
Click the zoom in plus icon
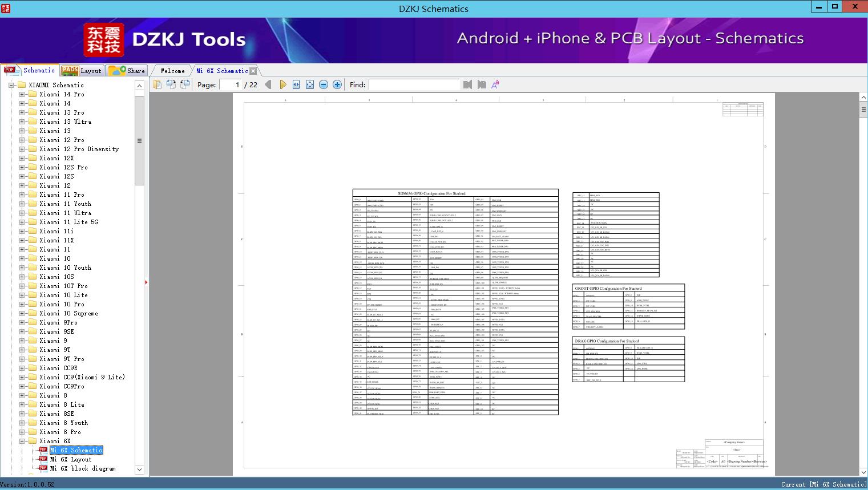pyautogui.click(x=337, y=84)
